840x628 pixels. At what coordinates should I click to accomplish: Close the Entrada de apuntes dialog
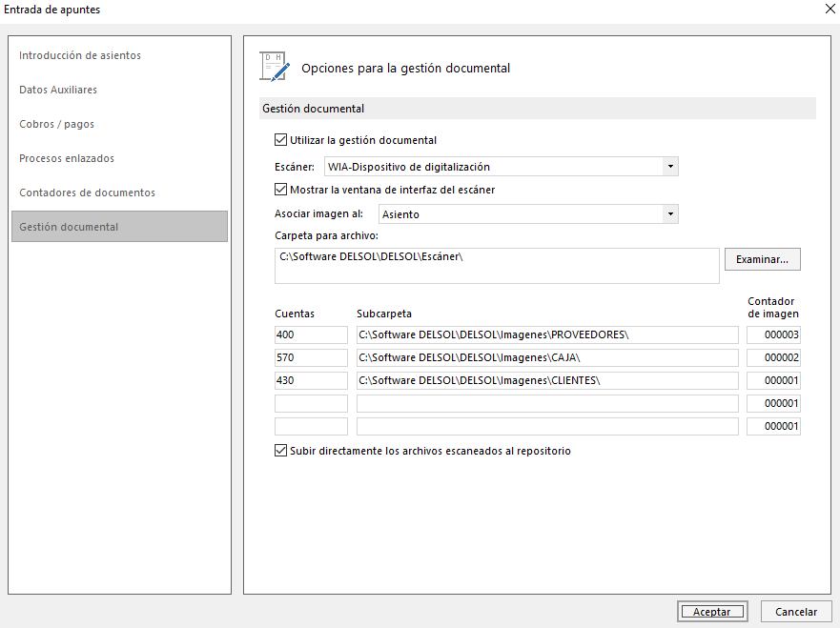click(x=830, y=10)
